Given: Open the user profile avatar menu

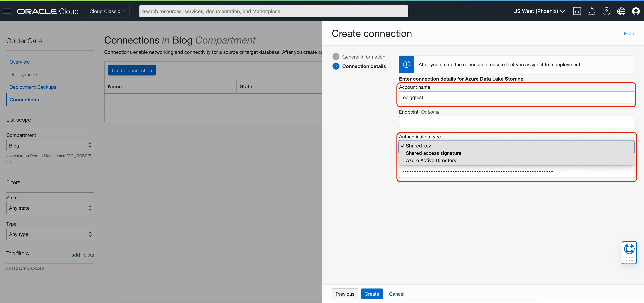Looking at the screenshot, I should coord(636,11).
